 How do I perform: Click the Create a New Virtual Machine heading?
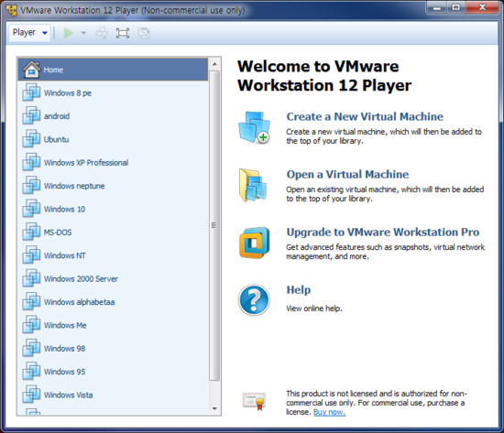click(x=365, y=116)
